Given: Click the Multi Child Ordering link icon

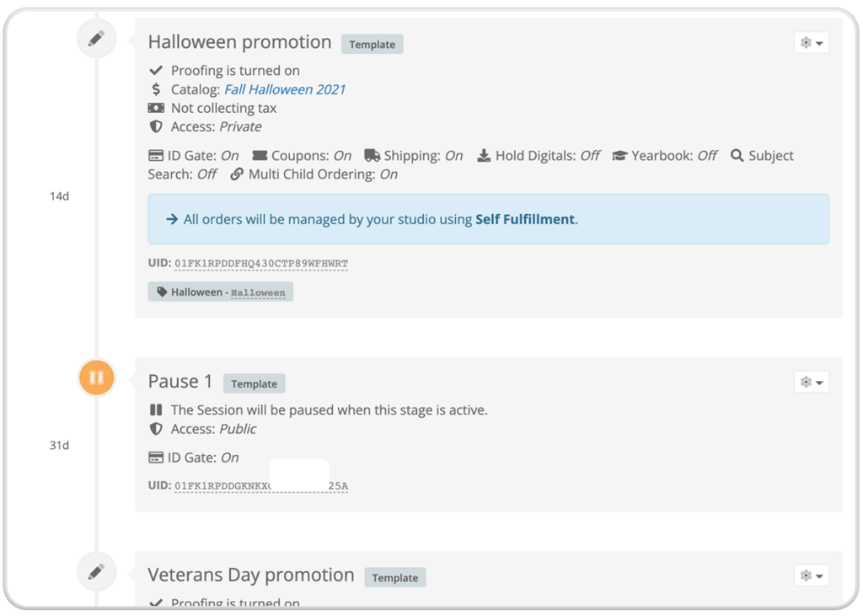Looking at the screenshot, I should click(x=237, y=174).
